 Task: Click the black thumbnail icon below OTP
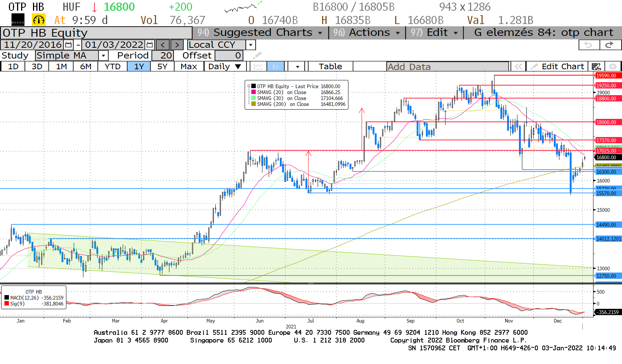pos(18,20)
